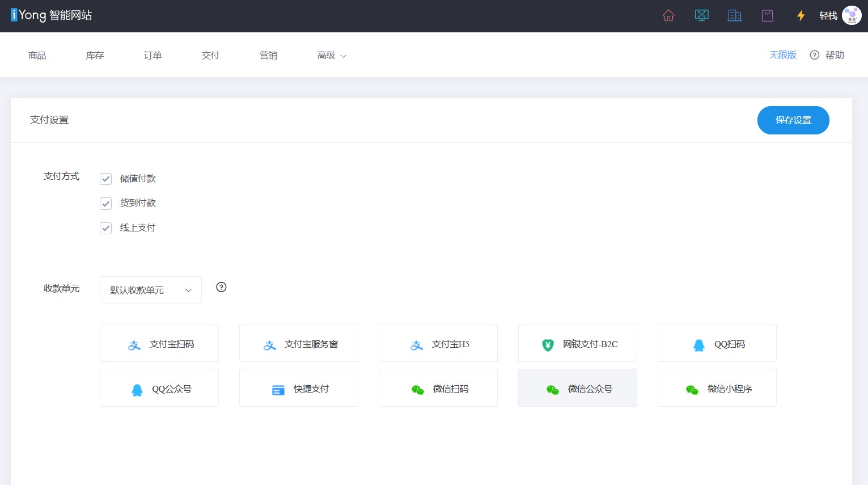Click the 无限版 link
The width and height of the screenshot is (868, 485).
pos(783,55)
